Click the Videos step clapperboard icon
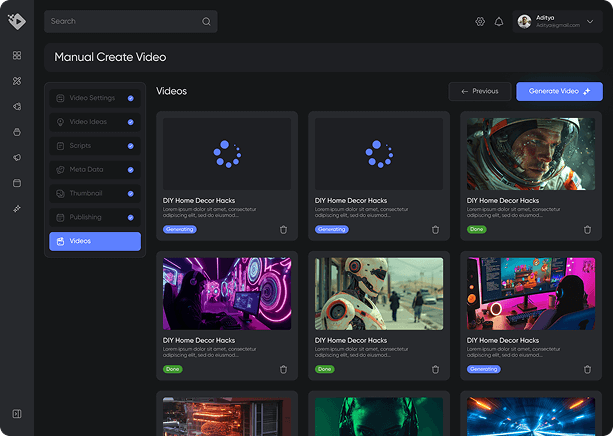This screenshot has width=613, height=436. 60,241
